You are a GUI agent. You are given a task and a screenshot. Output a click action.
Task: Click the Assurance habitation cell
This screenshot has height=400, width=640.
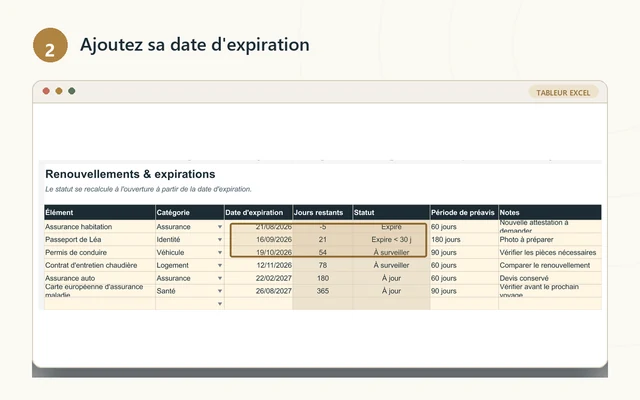pos(100,227)
